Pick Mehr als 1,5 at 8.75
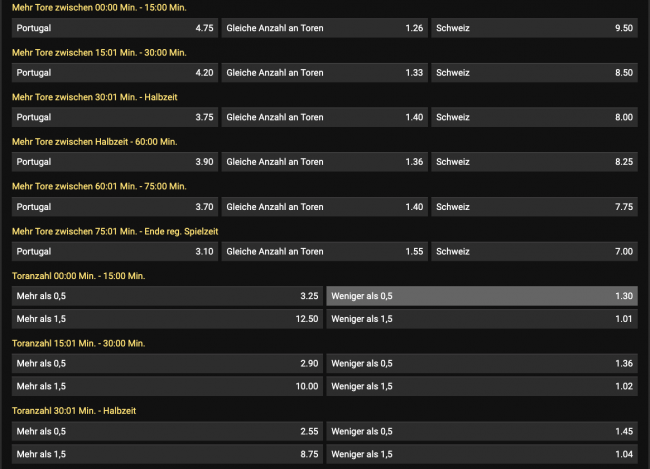The height and width of the screenshot is (469, 650). pyautogui.click(x=167, y=453)
